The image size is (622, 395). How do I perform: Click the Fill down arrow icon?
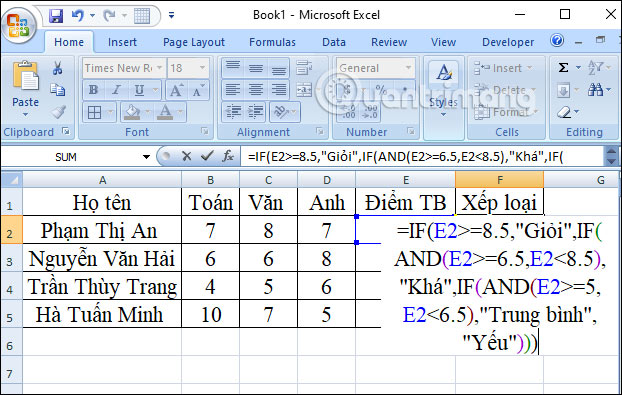[x=563, y=90]
